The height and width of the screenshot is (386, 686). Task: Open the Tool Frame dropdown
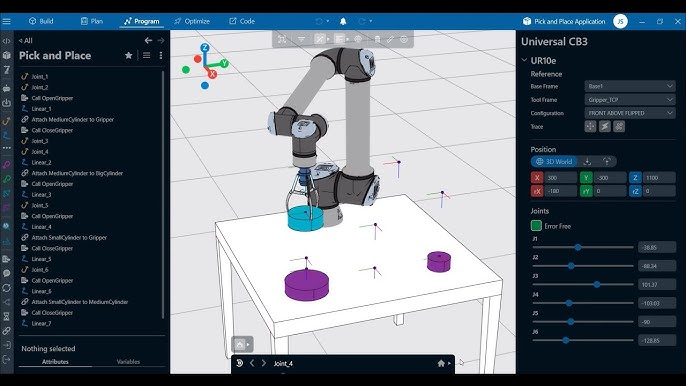pos(630,100)
